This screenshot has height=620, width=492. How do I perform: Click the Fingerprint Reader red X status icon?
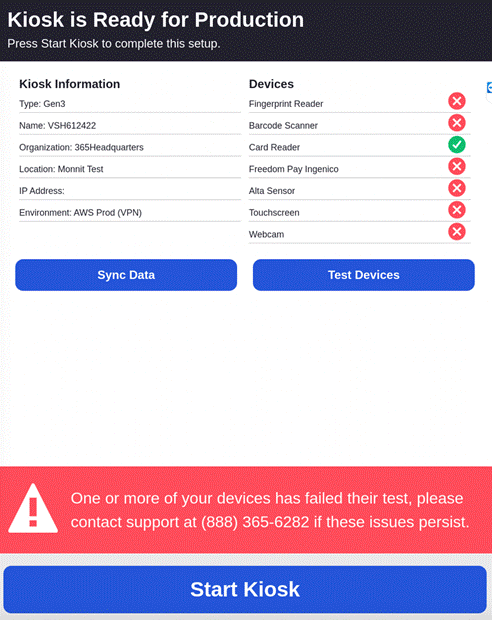click(456, 101)
